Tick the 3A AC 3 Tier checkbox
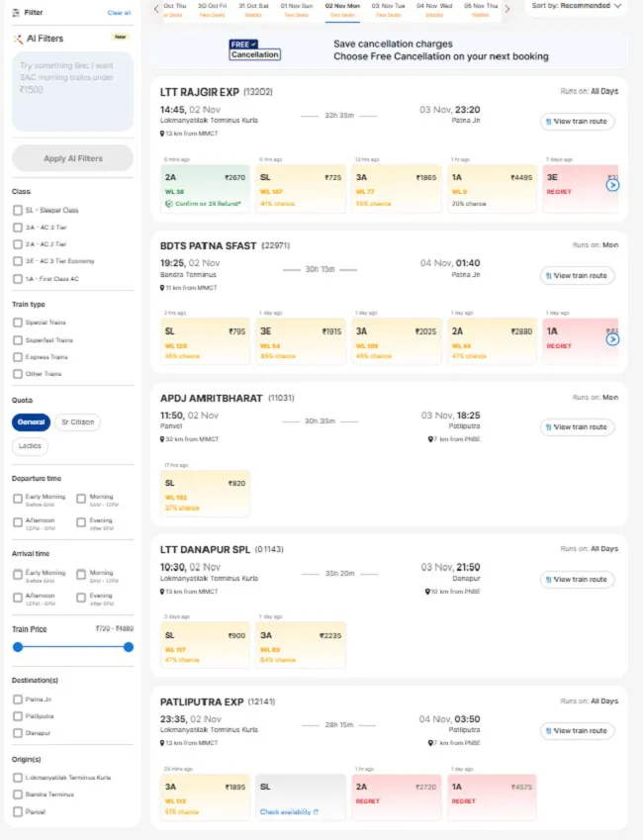This screenshot has width=643, height=840. click(x=18, y=228)
